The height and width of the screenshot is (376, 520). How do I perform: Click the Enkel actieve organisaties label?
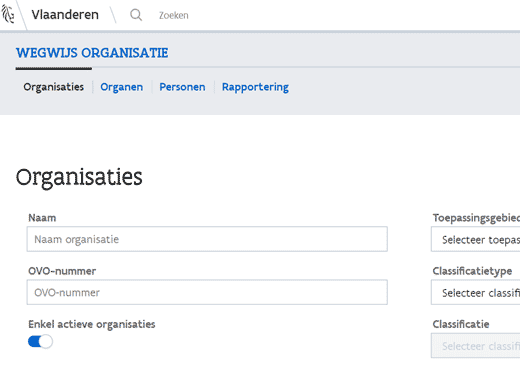(92, 324)
